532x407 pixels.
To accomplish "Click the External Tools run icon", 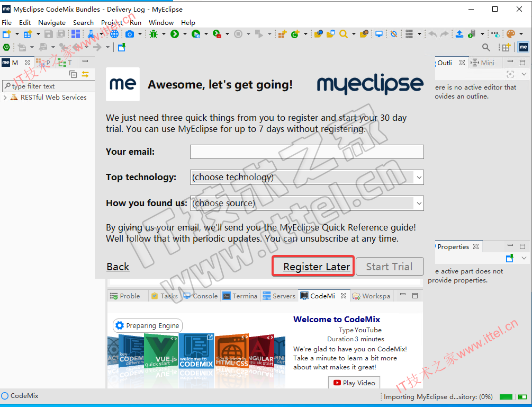I will [217, 34].
